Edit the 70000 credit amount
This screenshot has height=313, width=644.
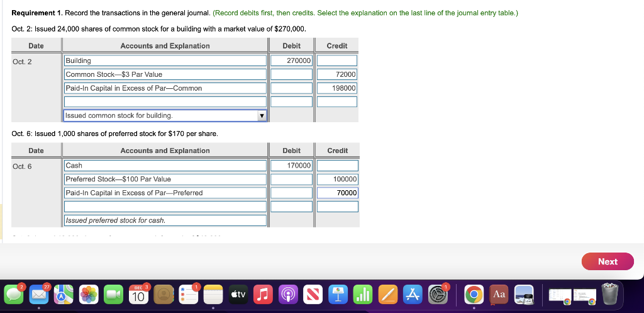(337, 193)
